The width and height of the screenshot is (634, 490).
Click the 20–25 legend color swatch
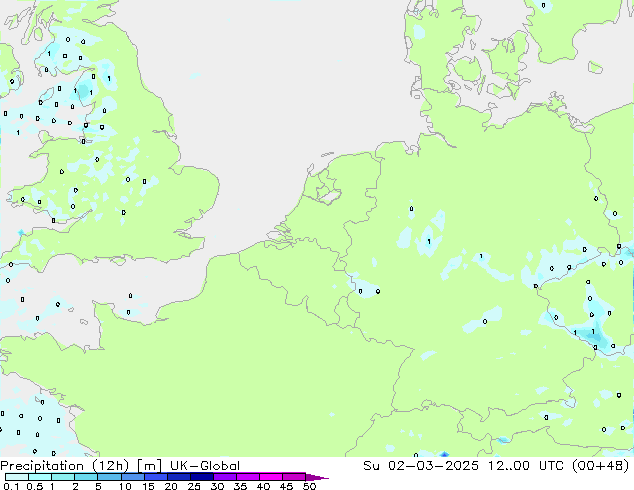click(178, 477)
